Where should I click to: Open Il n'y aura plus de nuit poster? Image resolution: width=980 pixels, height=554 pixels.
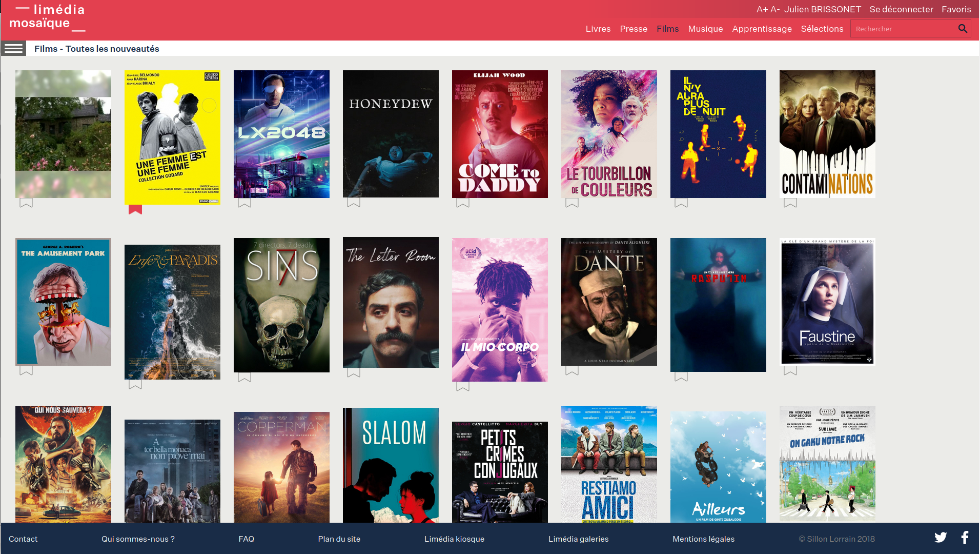tap(718, 134)
